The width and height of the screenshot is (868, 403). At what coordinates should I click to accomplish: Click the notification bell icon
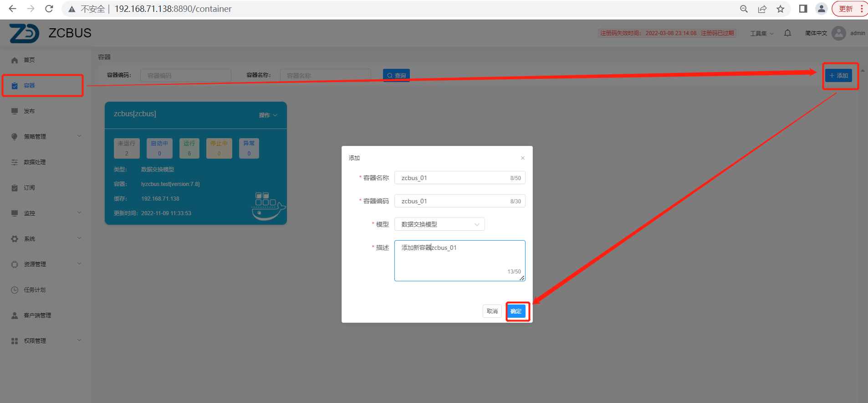pyautogui.click(x=787, y=33)
